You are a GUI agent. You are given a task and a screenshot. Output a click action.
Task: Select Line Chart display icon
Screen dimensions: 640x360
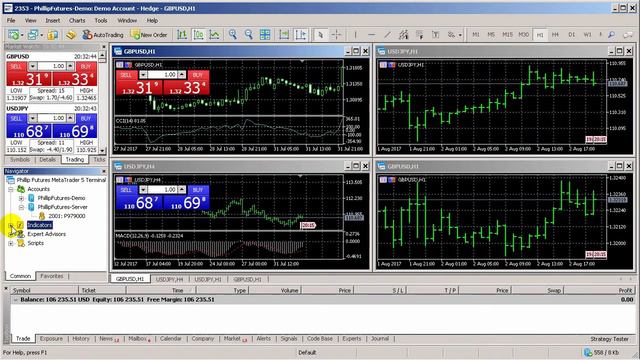pos(214,35)
